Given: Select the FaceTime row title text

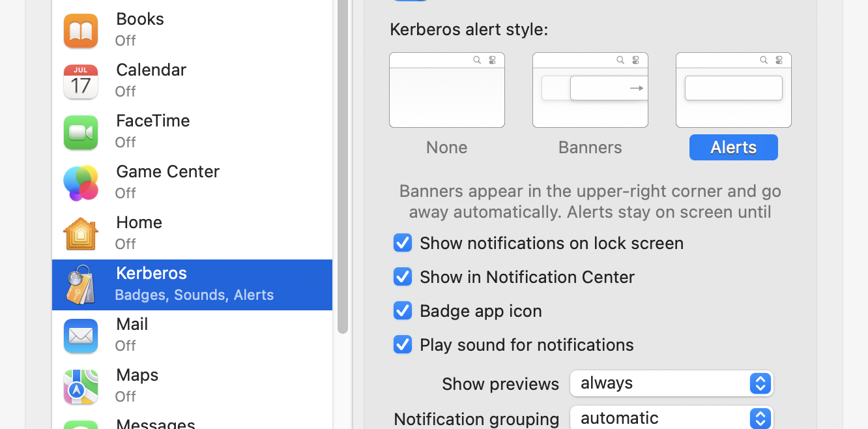Looking at the screenshot, I should (153, 121).
